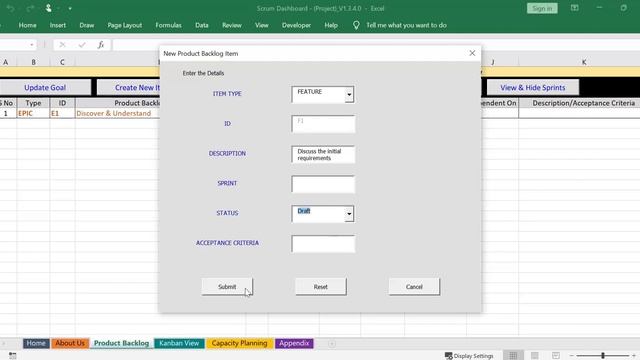Switch to the Capacity Planning sheet tab

pos(239,343)
